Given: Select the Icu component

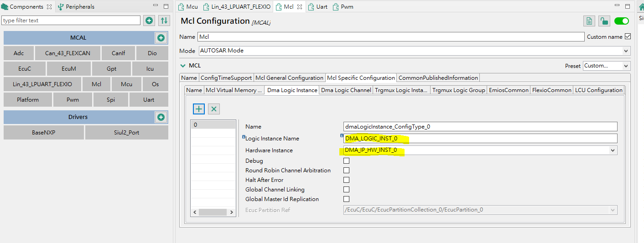Looking at the screenshot, I should tap(150, 69).
